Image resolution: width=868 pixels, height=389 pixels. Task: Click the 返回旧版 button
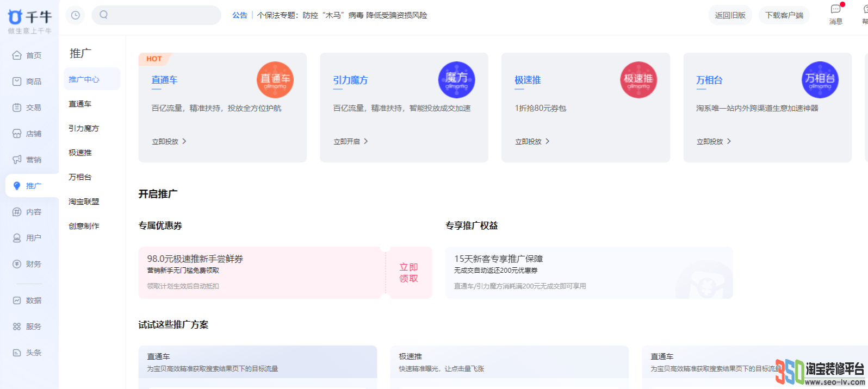pos(730,15)
